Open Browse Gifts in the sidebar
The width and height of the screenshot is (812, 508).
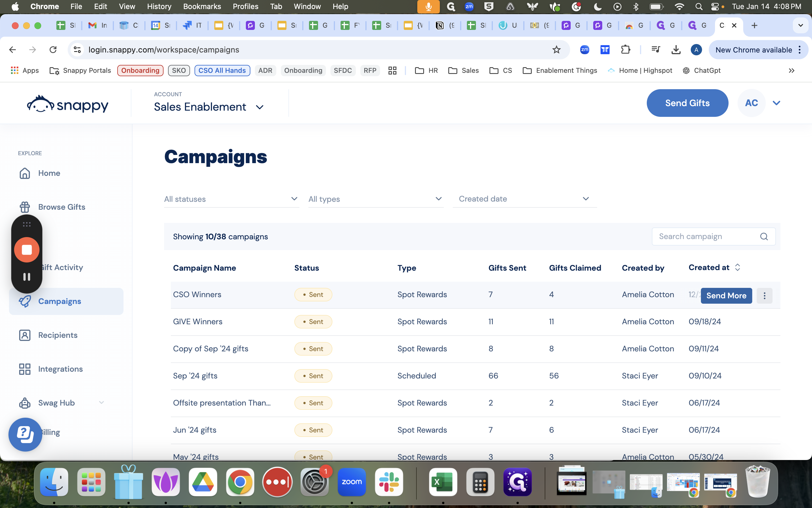pos(52,207)
